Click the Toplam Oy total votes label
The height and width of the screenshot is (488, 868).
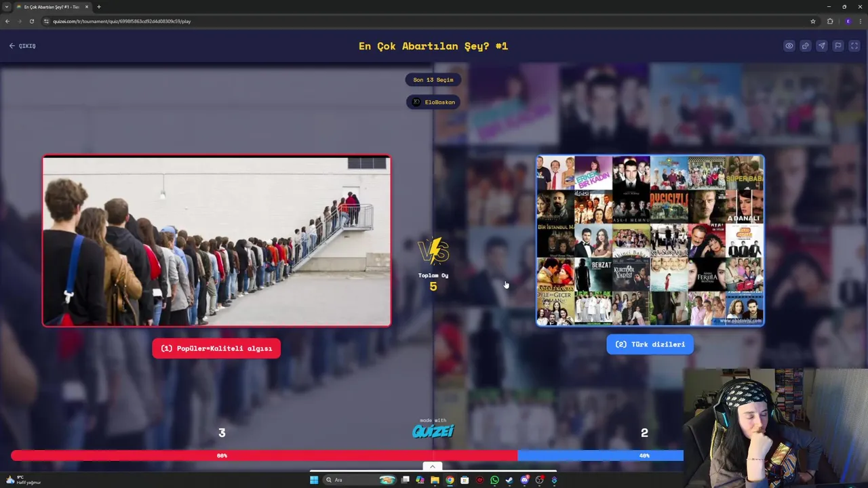(433, 276)
